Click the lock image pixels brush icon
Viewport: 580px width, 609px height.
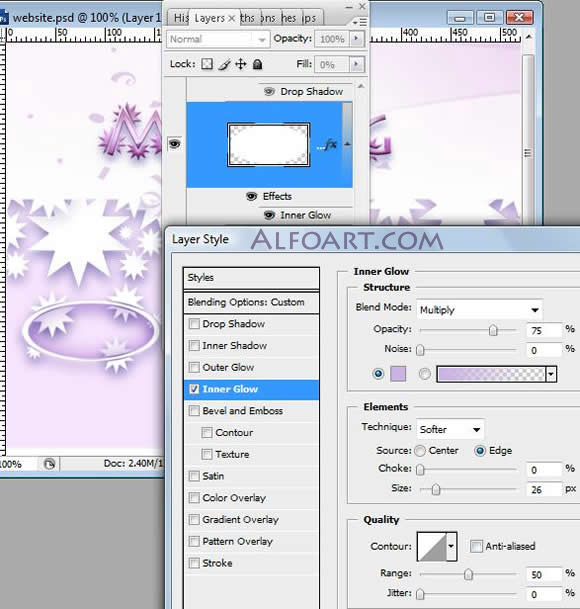pos(224,64)
